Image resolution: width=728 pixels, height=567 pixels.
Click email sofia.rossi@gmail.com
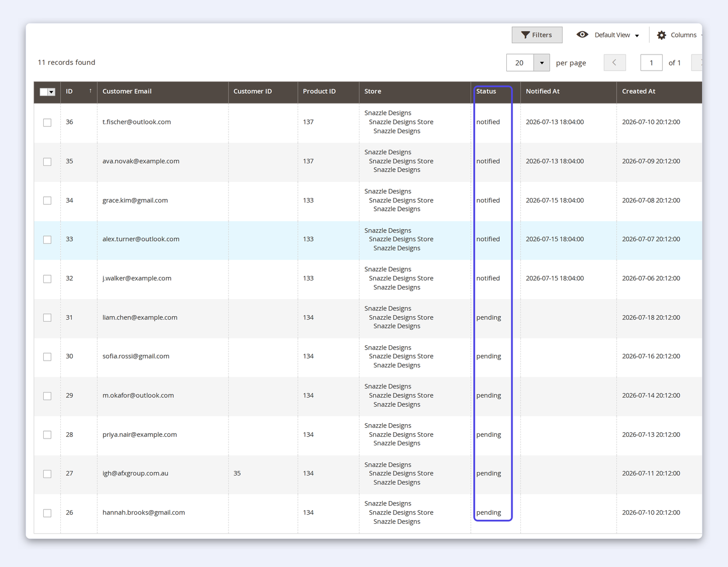click(136, 357)
